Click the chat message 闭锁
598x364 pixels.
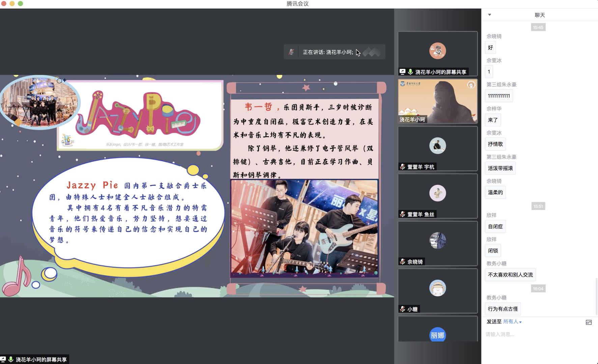(493, 251)
